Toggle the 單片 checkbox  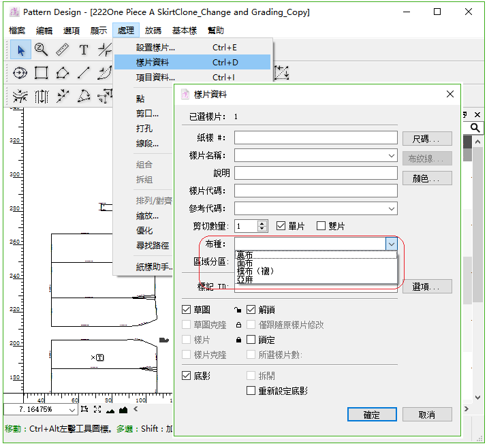(x=282, y=226)
